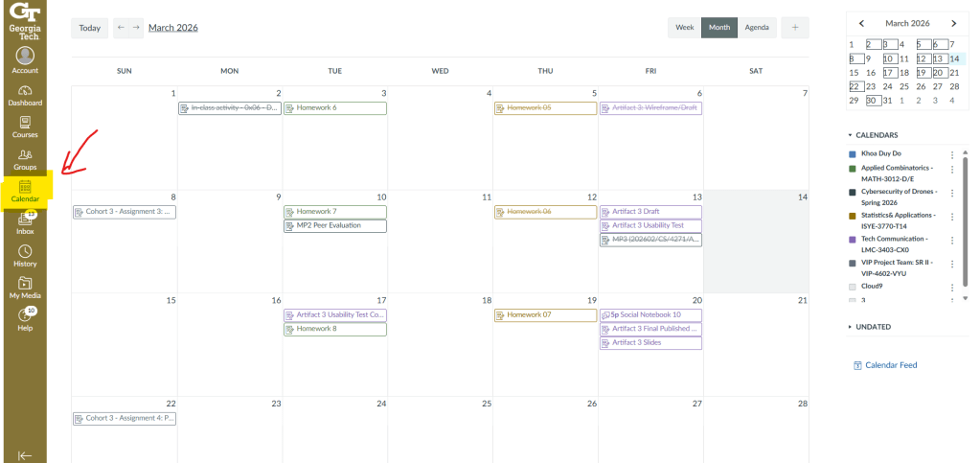This screenshot has height=463, width=980.
Task: Toggle Tech Communication calendar visibility
Action: tap(852, 240)
